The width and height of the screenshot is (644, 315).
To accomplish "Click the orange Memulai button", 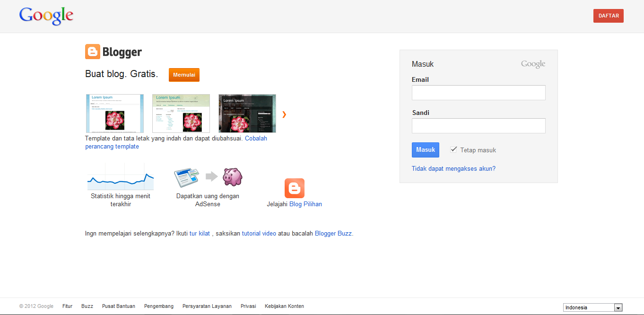I will tap(184, 75).
